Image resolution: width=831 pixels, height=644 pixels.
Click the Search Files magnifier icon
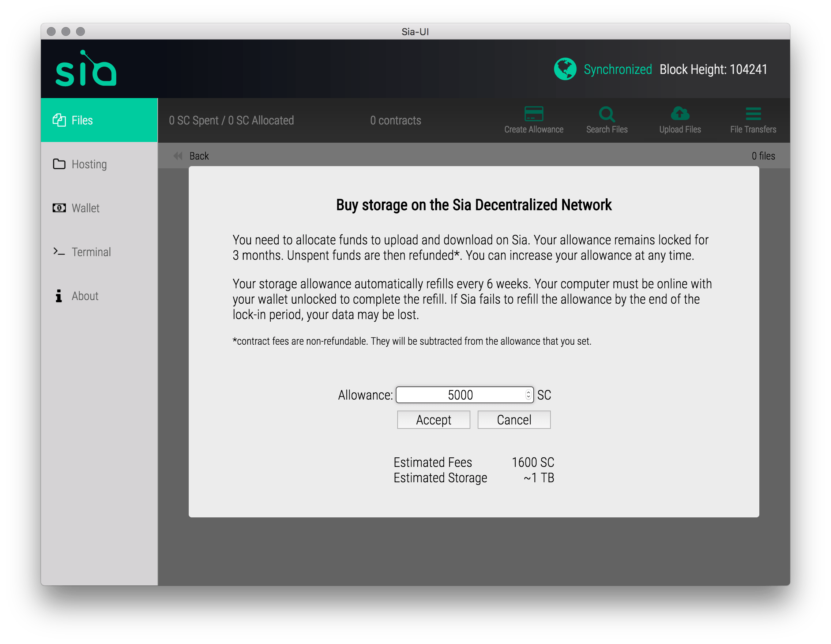[x=607, y=114]
